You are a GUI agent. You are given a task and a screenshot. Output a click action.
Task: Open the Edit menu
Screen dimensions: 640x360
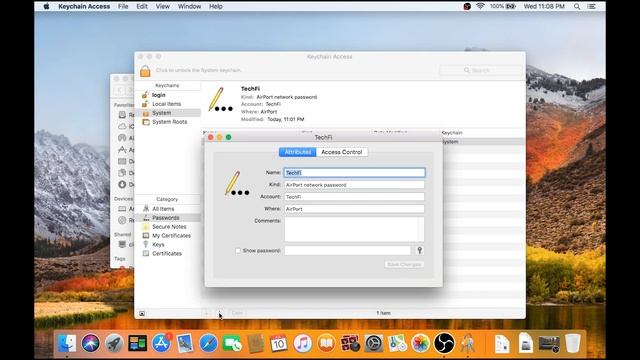tap(142, 6)
